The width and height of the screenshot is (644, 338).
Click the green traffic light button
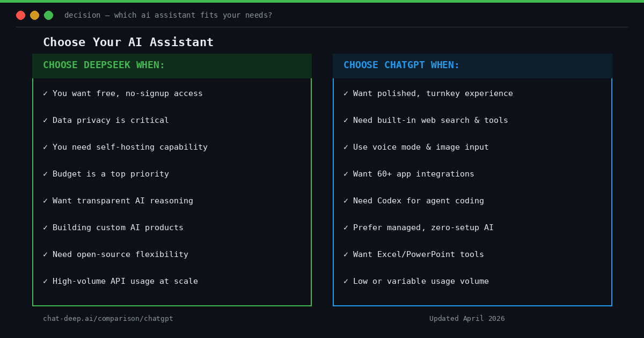click(x=48, y=15)
